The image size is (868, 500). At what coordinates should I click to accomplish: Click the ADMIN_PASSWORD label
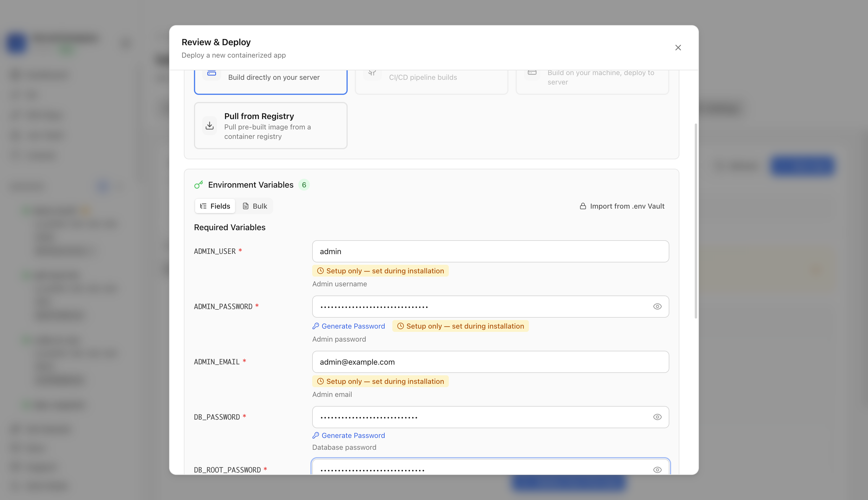223,307
